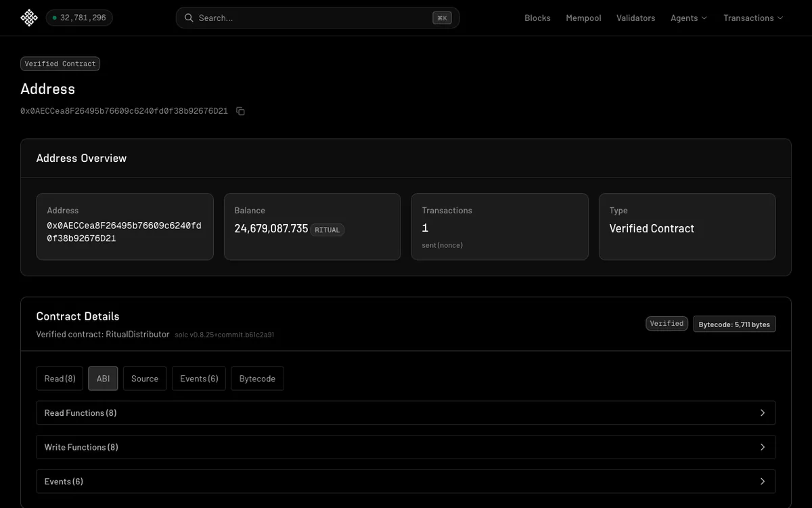Open the Validators page

coord(635,18)
